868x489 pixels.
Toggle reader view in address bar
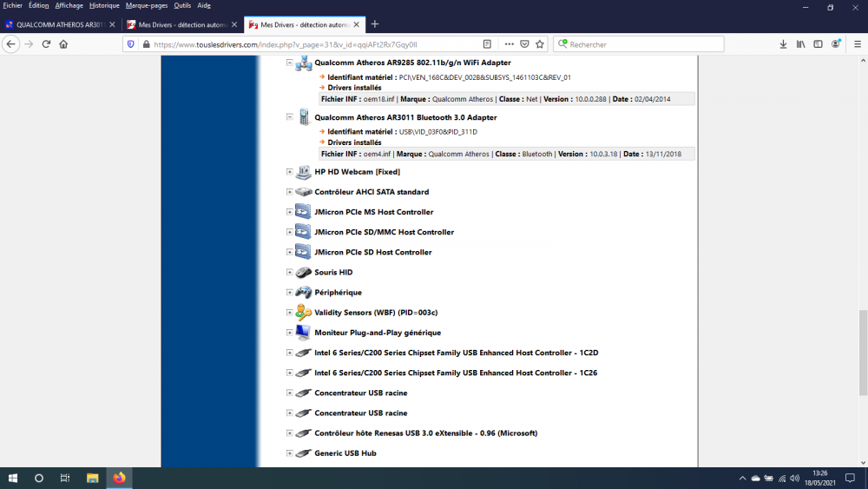pos(487,44)
